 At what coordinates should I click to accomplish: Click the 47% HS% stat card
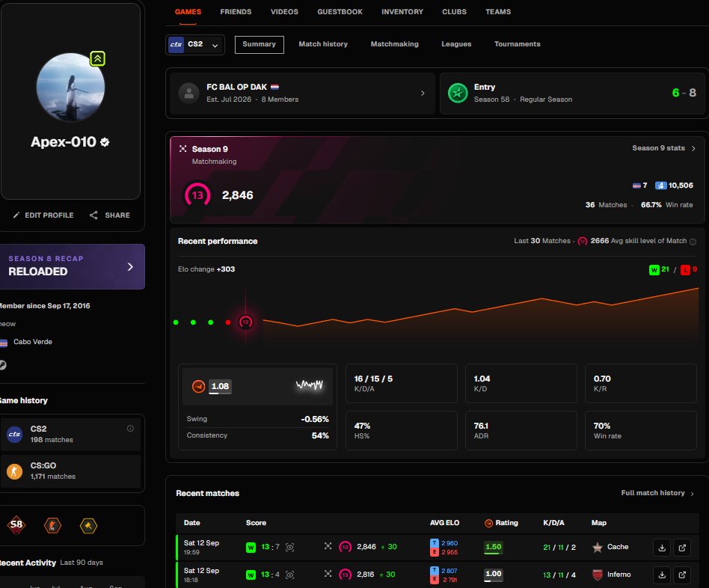(x=402, y=431)
